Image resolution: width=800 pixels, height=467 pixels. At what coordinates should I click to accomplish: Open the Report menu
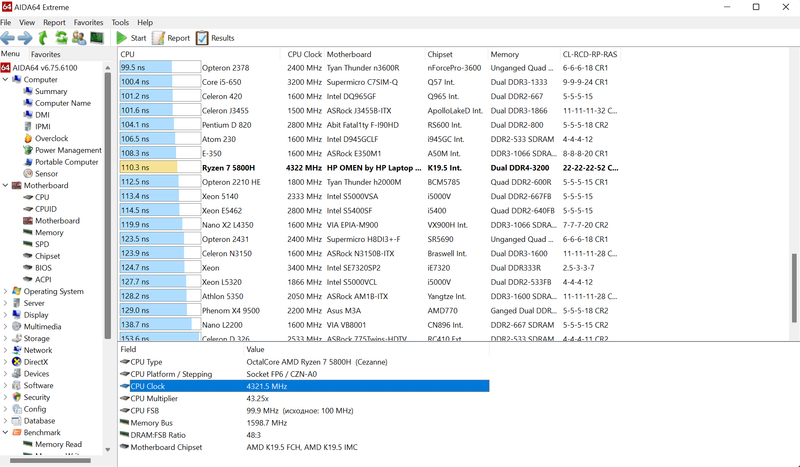click(x=54, y=22)
